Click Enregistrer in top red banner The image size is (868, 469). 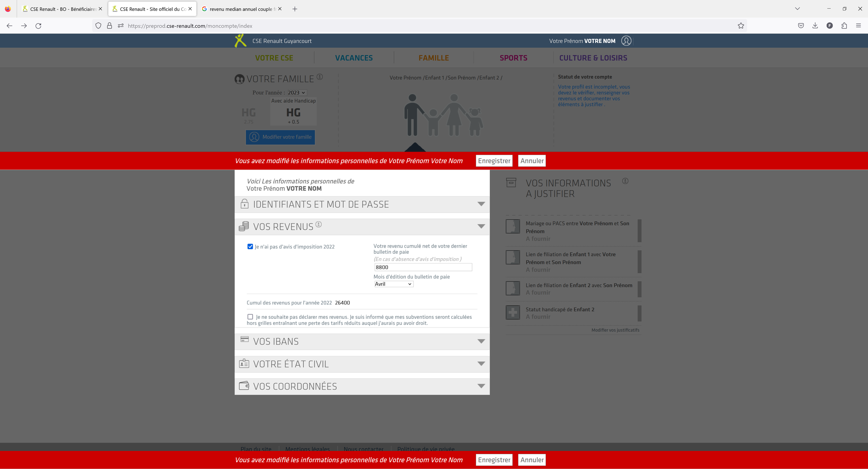pos(494,161)
